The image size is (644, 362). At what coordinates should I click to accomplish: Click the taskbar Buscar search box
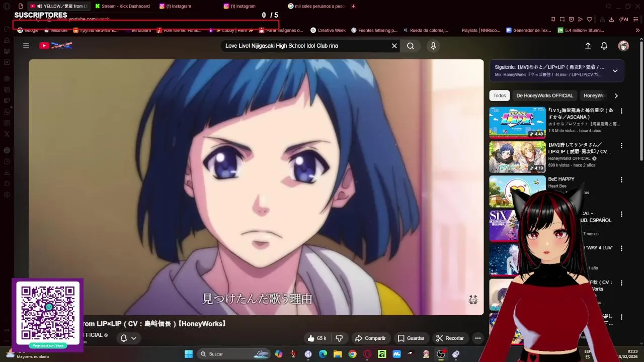pyautogui.click(x=234, y=354)
